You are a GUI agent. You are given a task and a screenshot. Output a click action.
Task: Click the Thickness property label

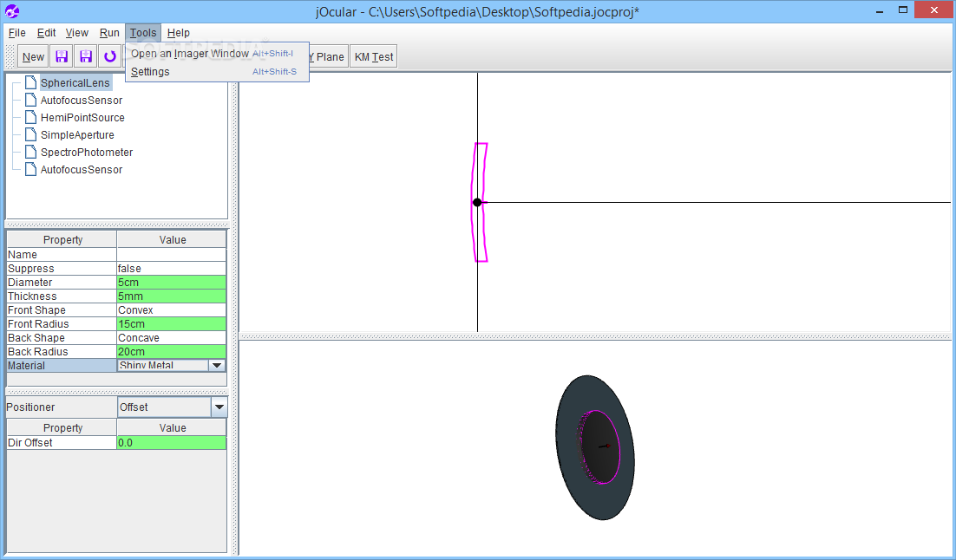[62, 296]
